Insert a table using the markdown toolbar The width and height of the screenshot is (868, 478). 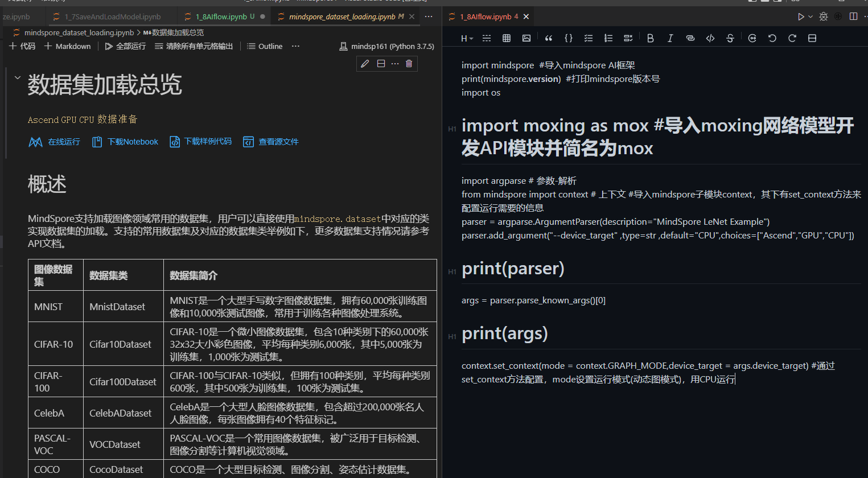pos(506,38)
